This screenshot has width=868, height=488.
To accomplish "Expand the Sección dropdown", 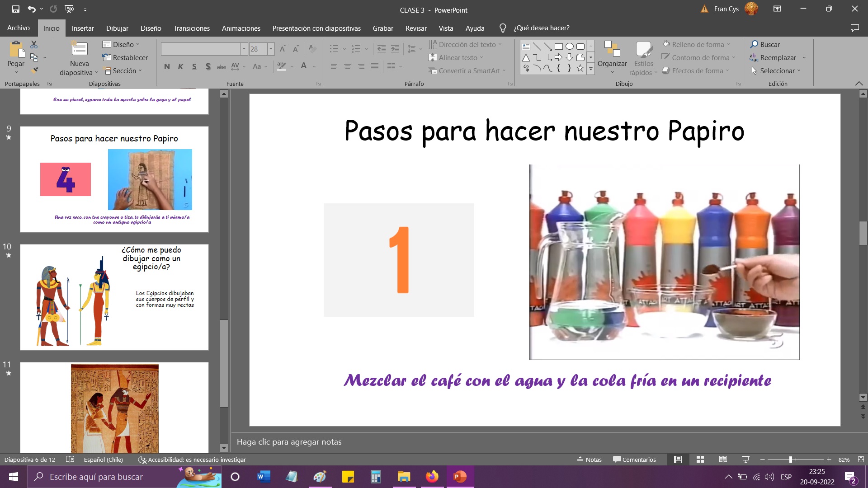I will click(x=123, y=71).
